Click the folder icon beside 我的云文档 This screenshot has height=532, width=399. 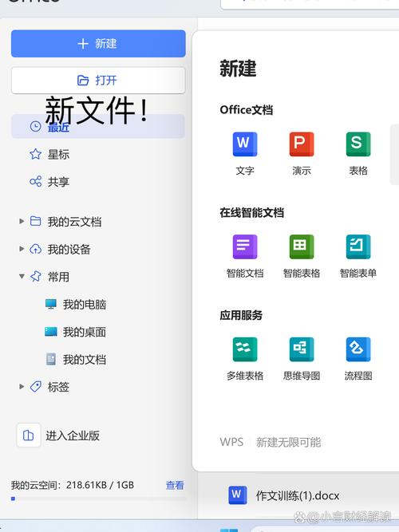click(36, 221)
